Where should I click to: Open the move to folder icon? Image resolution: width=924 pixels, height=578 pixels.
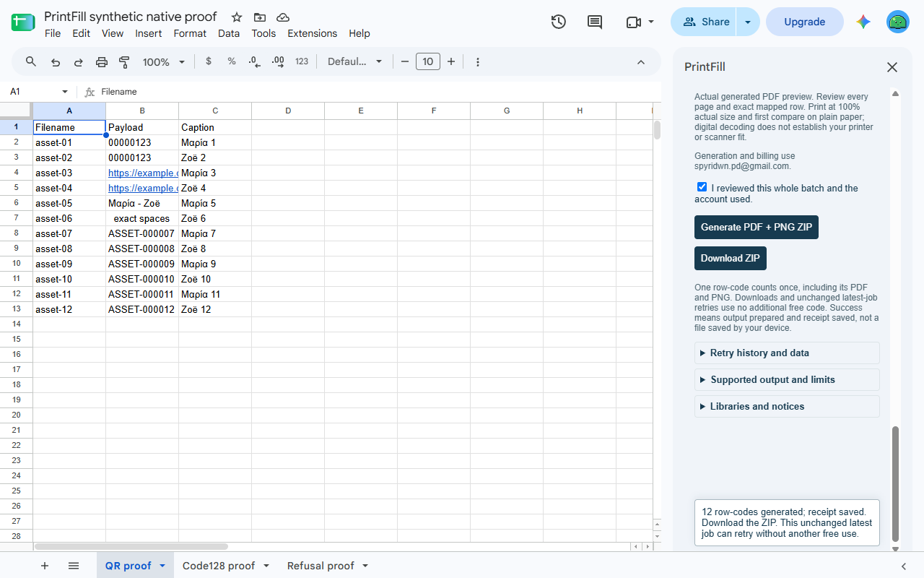pyautogui.click(x=260, y=17)
